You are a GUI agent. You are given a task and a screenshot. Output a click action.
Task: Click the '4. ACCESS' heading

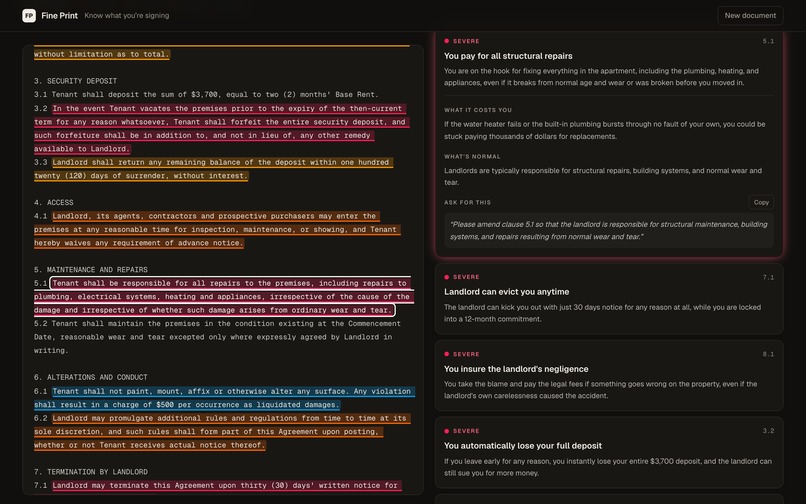pos(53,202)
